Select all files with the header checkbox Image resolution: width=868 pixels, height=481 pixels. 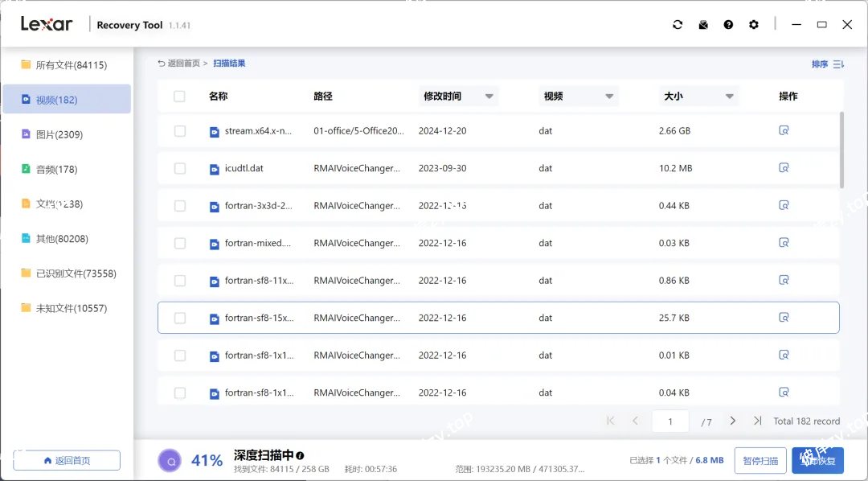click(x=180, y=96)
